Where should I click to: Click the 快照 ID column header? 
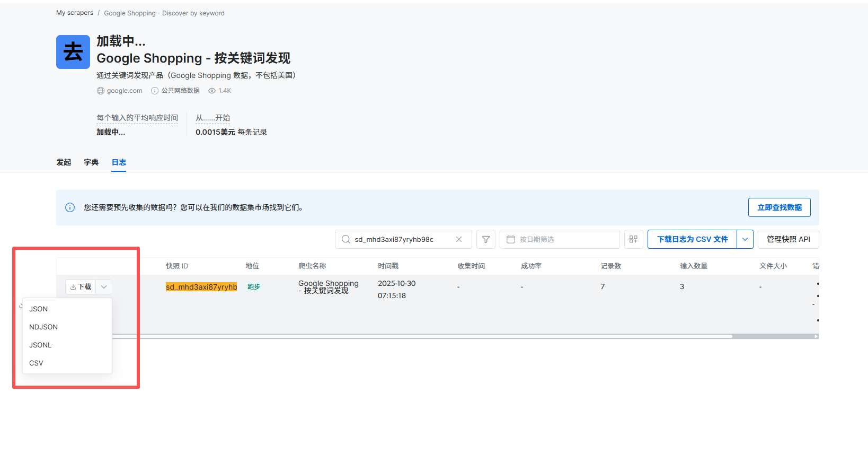(177, 266)
